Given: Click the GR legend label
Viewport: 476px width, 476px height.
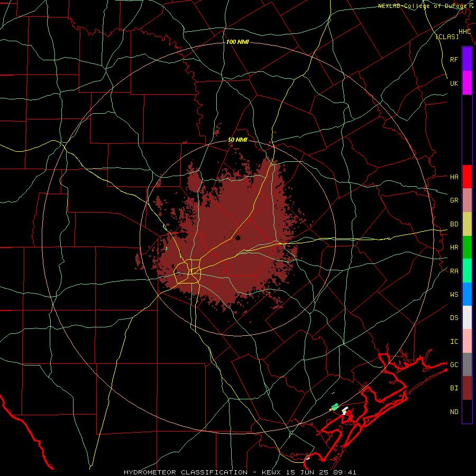Looking at the screenshot, I should (454, 200).
